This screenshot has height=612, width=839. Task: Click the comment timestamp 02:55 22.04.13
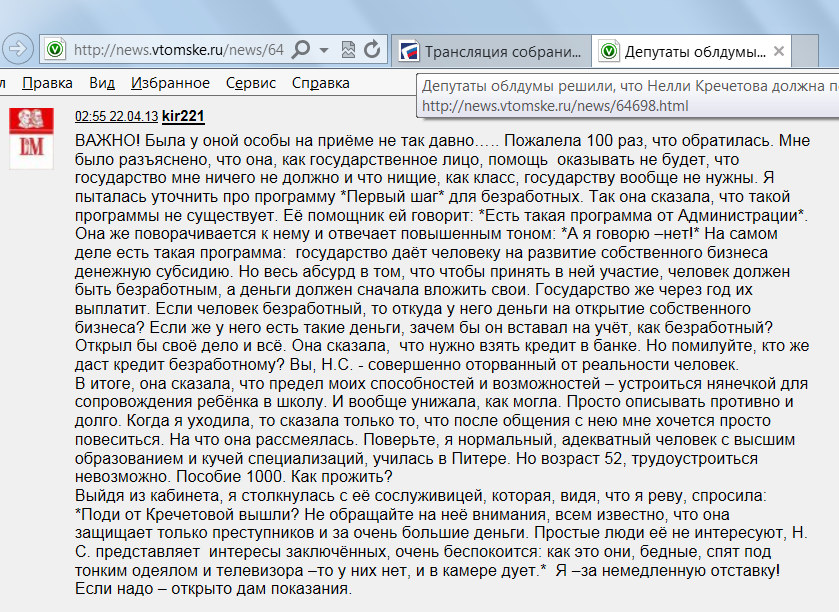click(116, 116)
